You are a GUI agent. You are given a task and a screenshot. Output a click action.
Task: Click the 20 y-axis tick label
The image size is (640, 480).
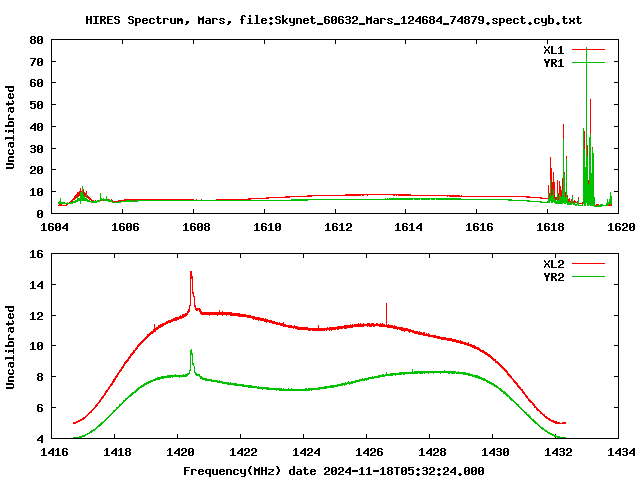(36, 171)
